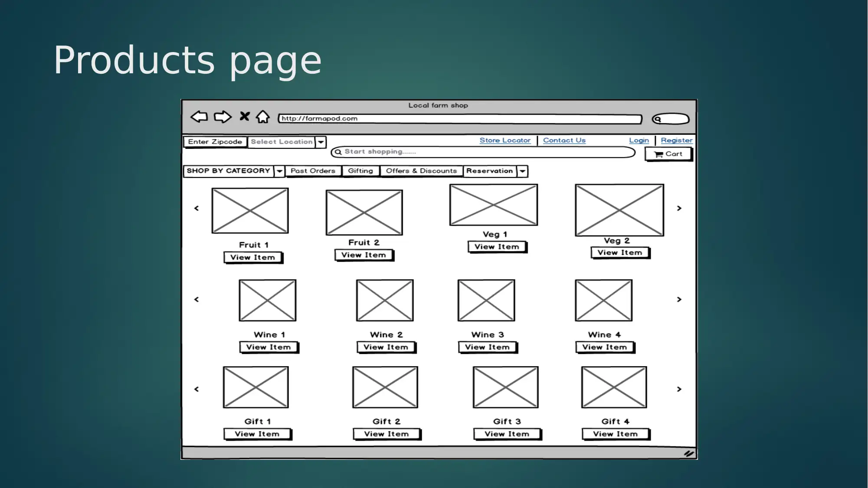Click the Login link in header

coord(639,139)
